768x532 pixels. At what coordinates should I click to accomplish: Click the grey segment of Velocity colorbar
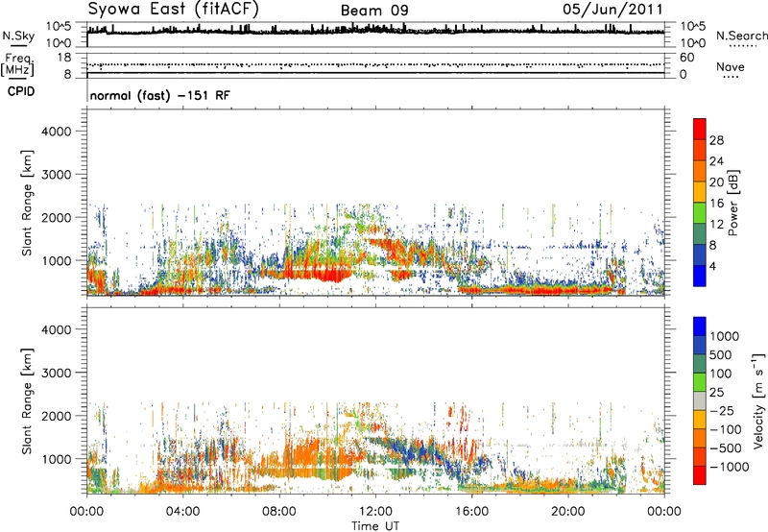click(x=700, y=400)
